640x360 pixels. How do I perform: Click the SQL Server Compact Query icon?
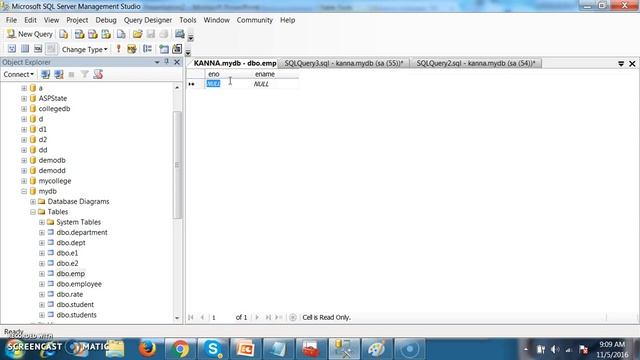[121, 34]
